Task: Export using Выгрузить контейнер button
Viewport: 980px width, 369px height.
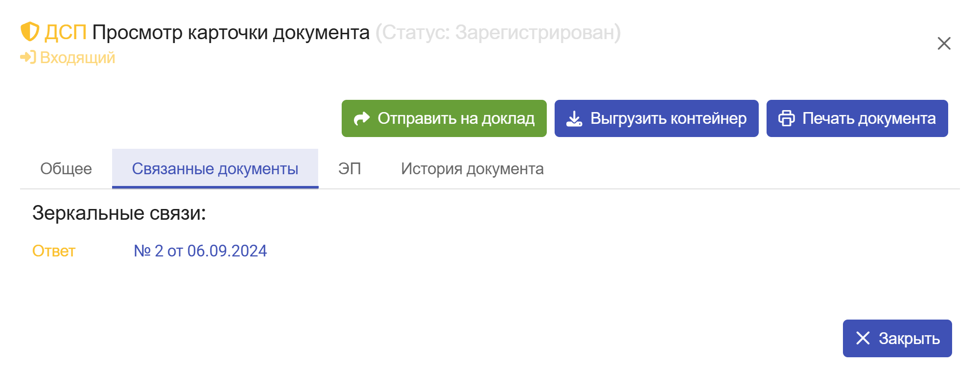Action: click(656, 118)
